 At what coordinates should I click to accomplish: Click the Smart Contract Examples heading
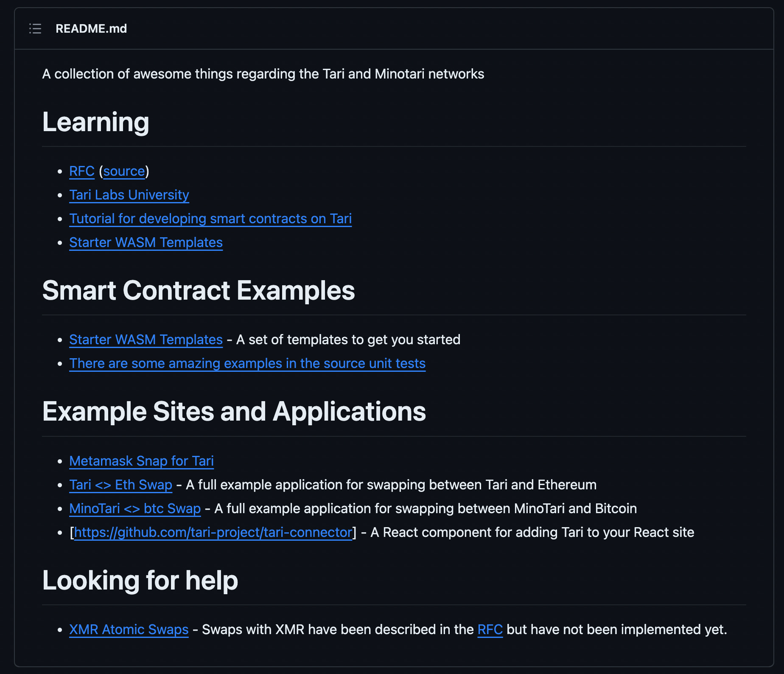point(199,291)
